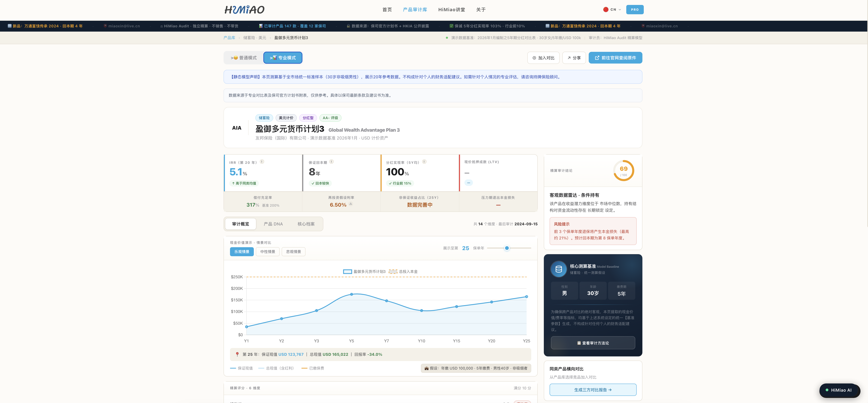
Task: Click the AIA insurer logo
Action: (x=236, y=128)
